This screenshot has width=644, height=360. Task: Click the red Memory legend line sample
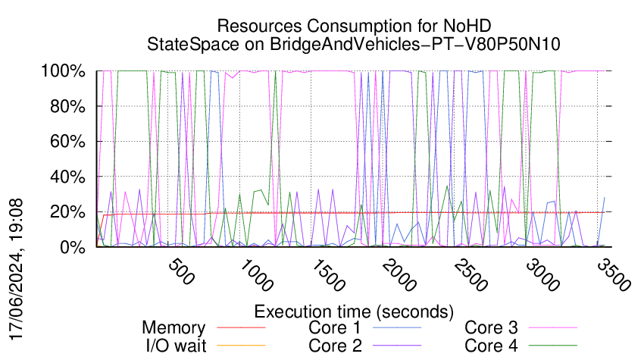[241, 327]
